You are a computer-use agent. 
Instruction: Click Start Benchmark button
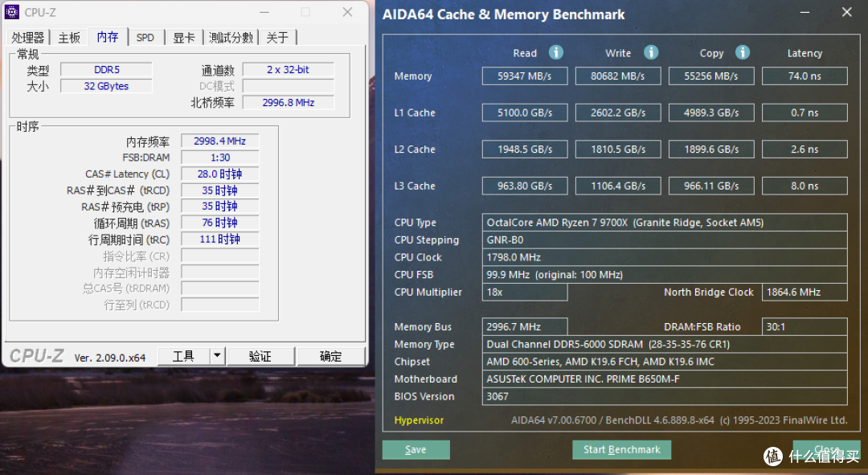pos(621,449)
